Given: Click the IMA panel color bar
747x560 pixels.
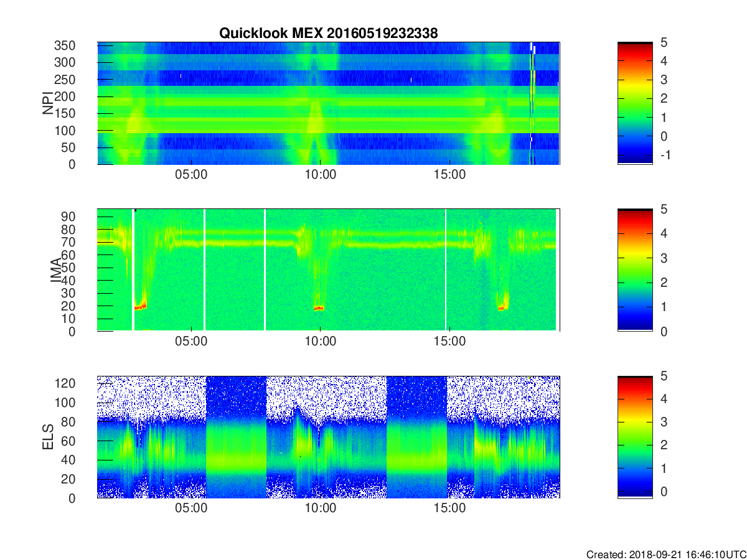Looking at the screenshot, I should coord(635,270).
